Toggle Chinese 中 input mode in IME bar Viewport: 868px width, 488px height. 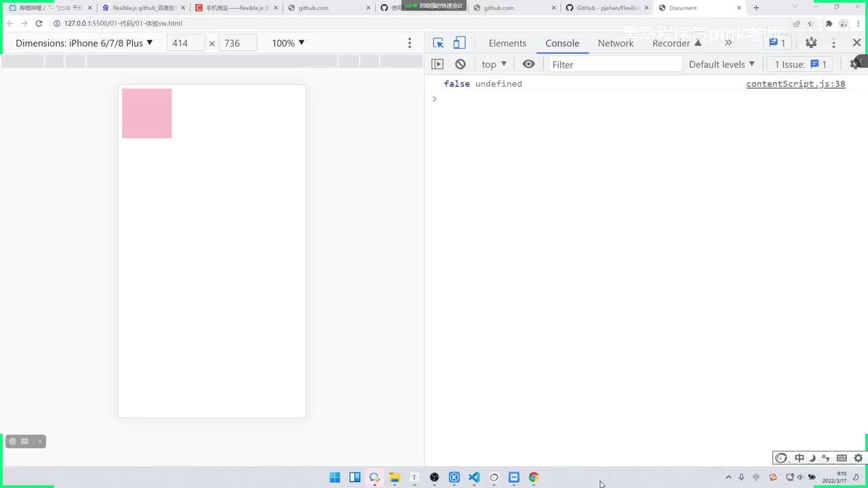pos(800,458)
